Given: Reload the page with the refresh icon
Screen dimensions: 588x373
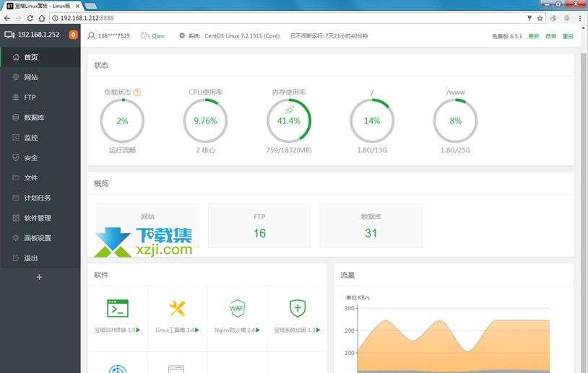Looking at the screenshot, I should pyautogui.click(x=30, y=18).
